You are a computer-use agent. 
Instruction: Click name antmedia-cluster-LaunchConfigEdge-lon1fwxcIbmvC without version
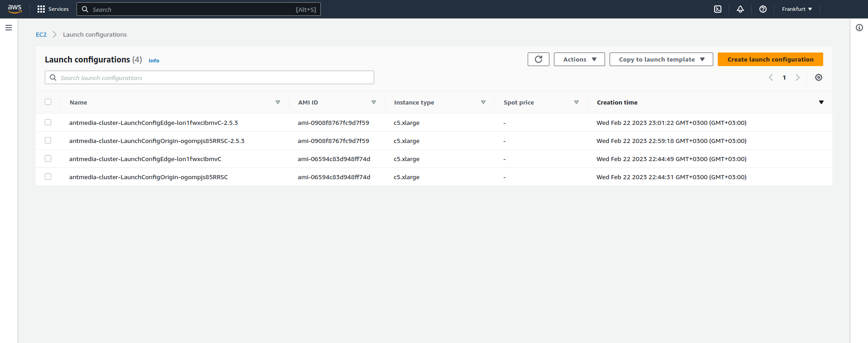(x=145, y=159)
